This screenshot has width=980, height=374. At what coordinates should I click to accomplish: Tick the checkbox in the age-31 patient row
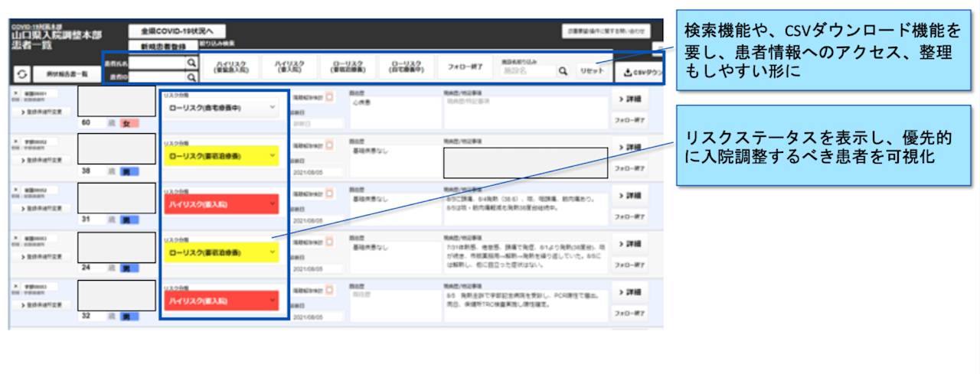click(330, 194)
